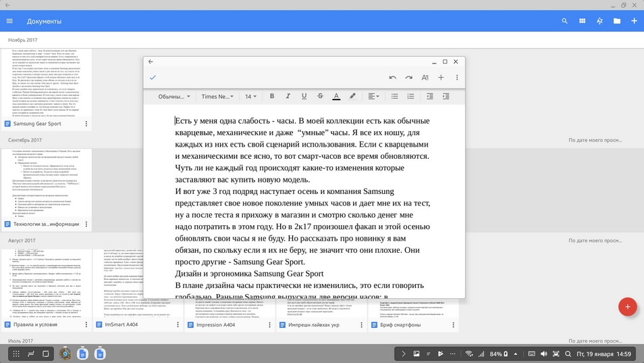644x363 pixels.
Task: Open editor overflow three-dot menu
Action: click(x=457, y=77)
